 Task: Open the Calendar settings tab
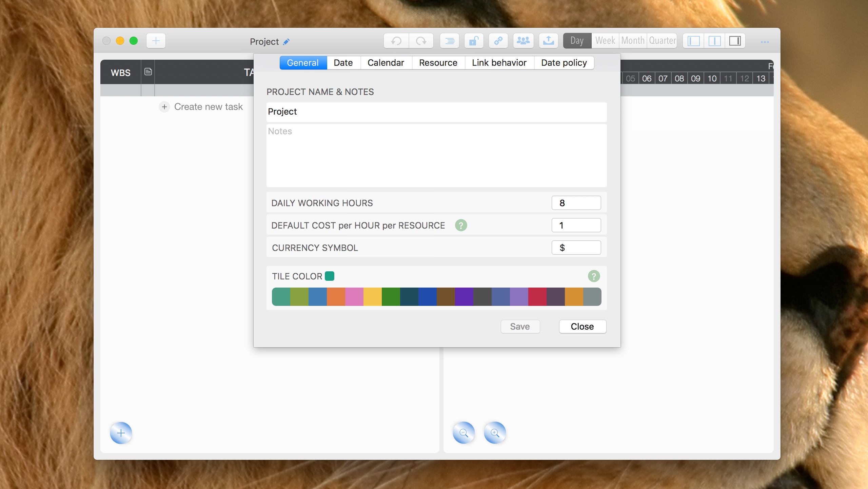pos(386,63)
